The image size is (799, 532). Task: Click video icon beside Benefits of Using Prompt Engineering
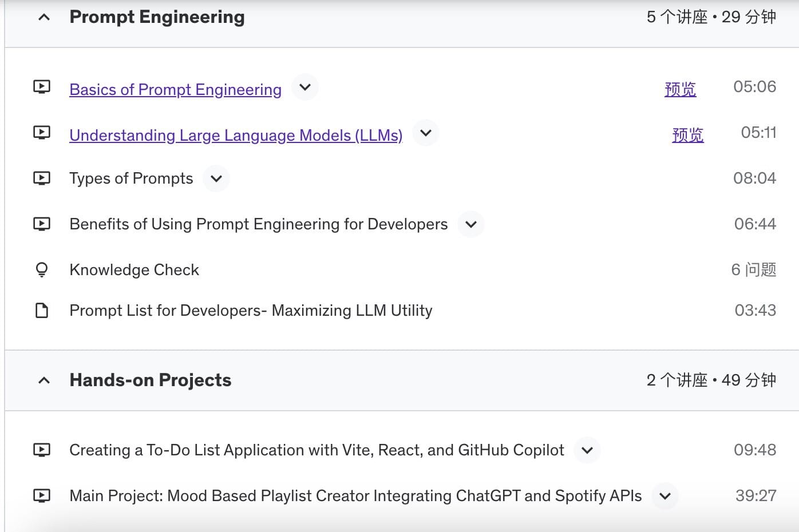[42, 224]
